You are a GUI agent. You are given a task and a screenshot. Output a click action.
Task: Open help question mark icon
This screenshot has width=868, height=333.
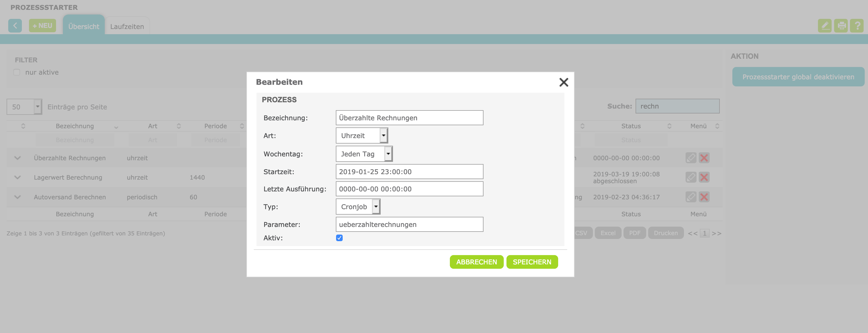pyautogui.click(x=857, y=26)
